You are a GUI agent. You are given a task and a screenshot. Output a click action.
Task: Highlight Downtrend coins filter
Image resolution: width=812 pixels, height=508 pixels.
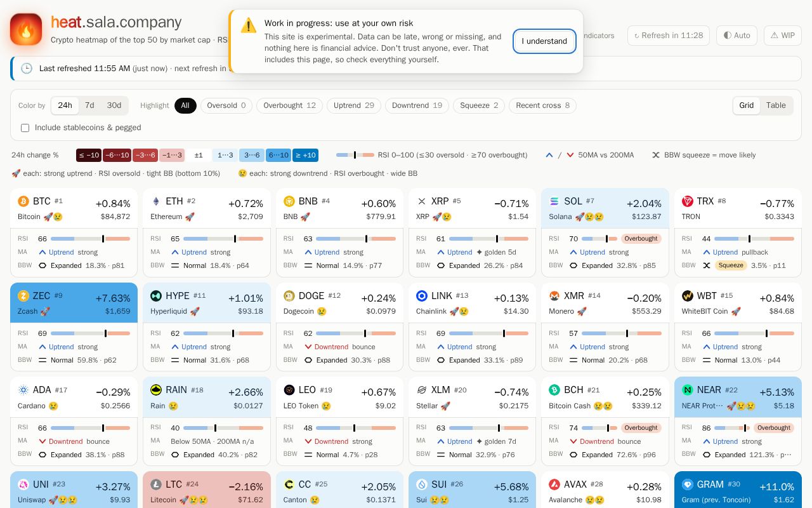click(417, 105)
